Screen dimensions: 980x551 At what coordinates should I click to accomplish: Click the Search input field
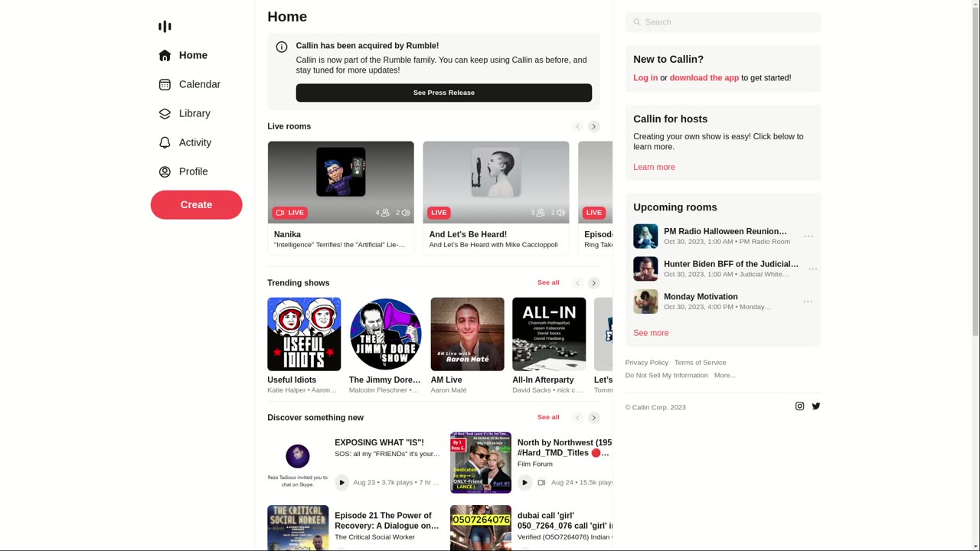coord(723,22)
